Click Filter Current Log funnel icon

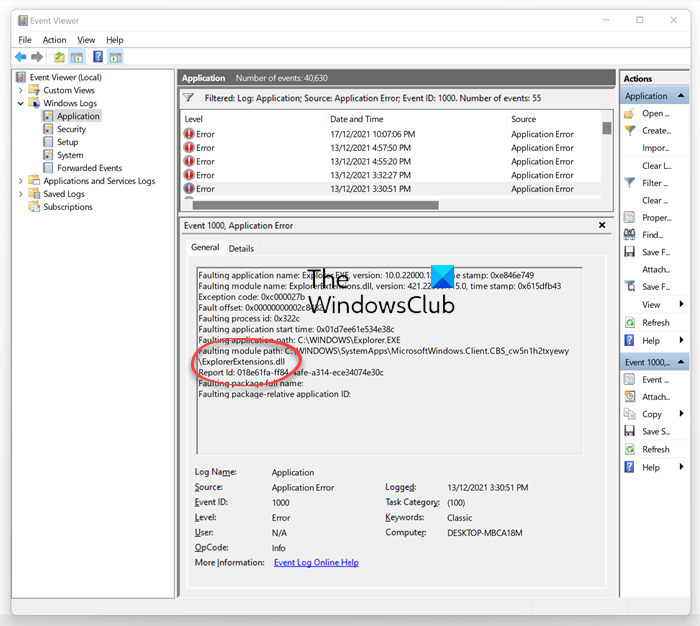(629, 183)
